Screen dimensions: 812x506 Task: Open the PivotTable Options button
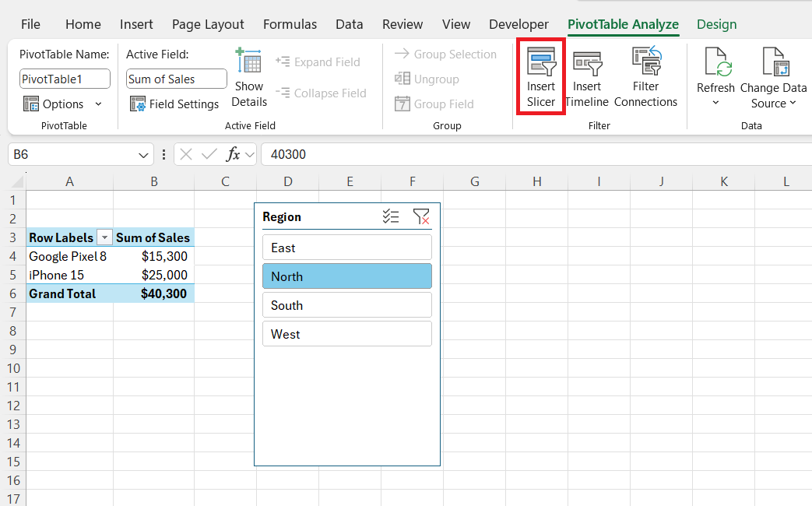tap(54, 104)
